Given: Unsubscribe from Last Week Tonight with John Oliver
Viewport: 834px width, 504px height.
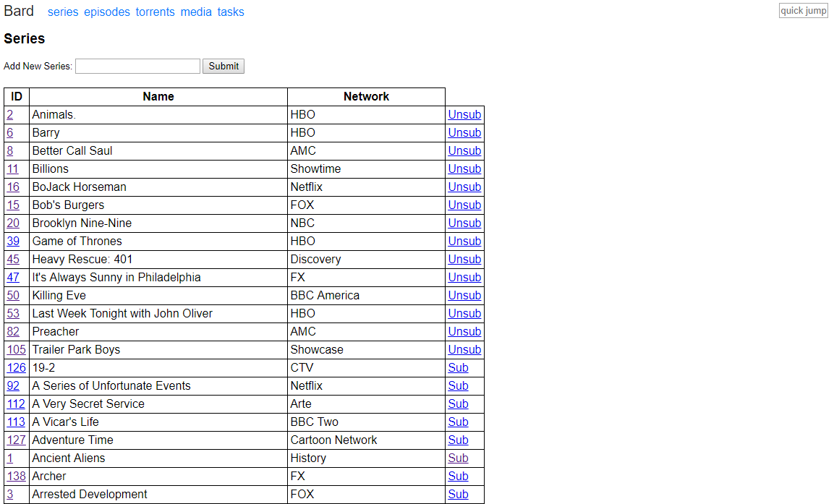Looking at the screenshot, I should [x=464, y=313].
